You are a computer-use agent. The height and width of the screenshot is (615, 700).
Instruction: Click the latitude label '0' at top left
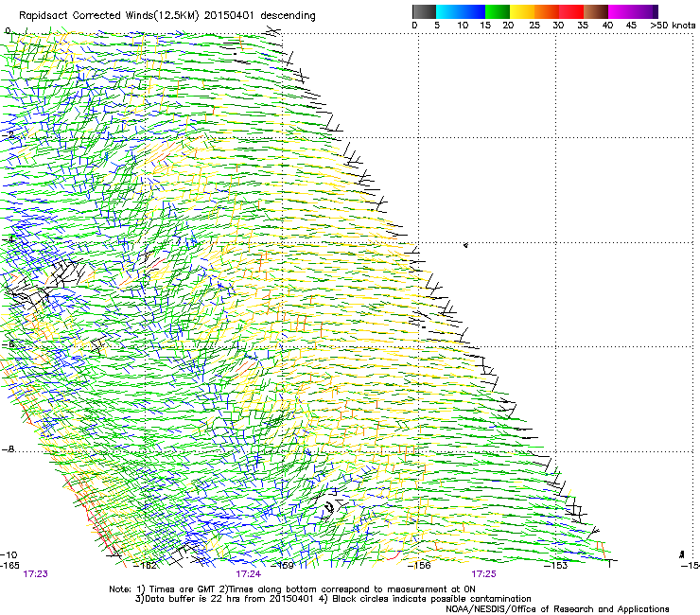[x=8, y=31]
